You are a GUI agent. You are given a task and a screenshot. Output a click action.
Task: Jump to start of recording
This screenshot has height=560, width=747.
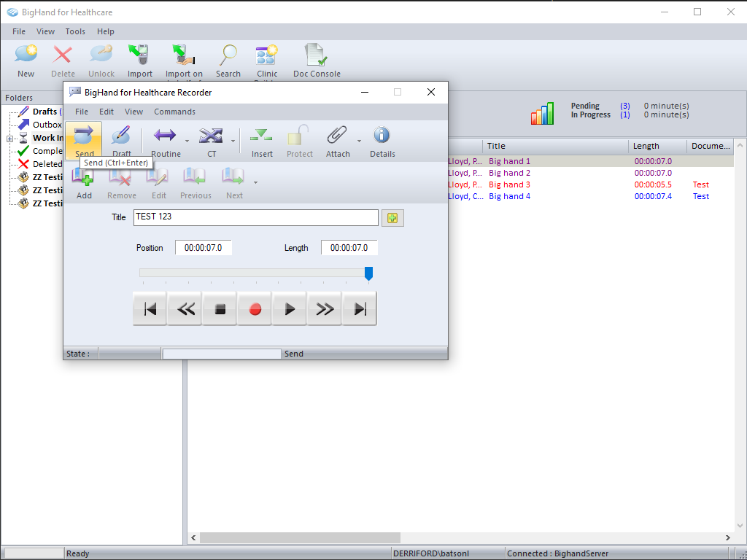(150, 309)
